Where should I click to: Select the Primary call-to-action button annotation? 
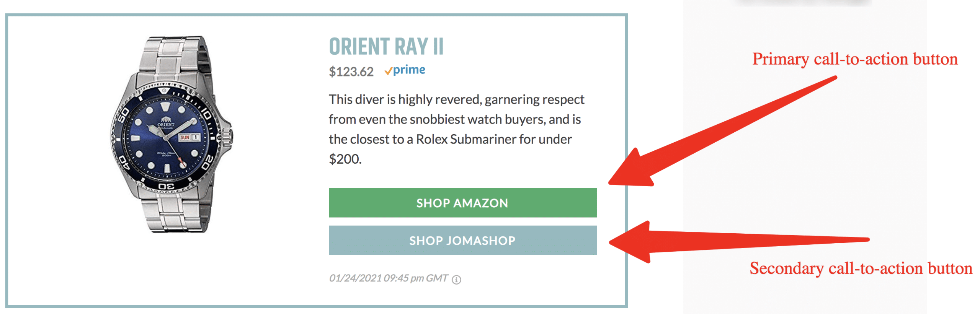pos(855,59)
